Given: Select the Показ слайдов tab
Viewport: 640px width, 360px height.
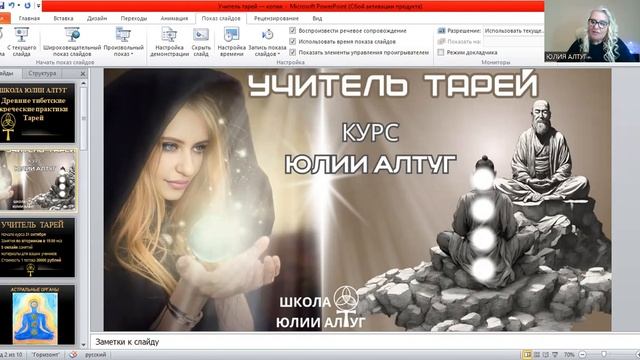Looking at the screenshot, I should [221, 18].
